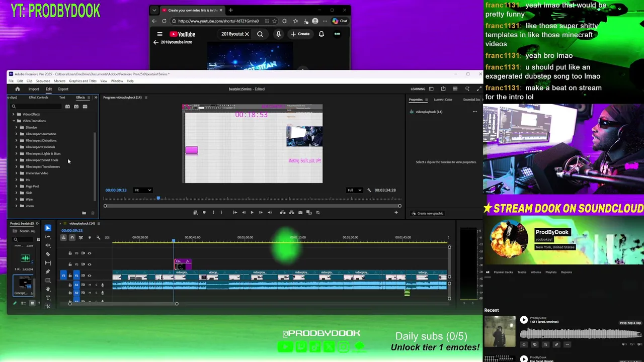Click YouTube search magnifier icon

260,34
